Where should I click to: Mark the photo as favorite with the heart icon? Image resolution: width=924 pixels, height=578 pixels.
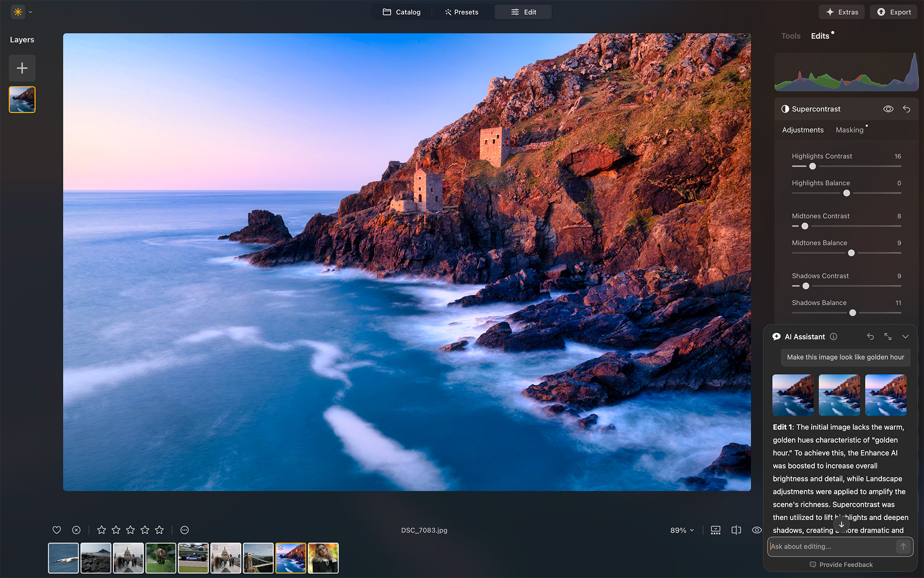(56, 530)
